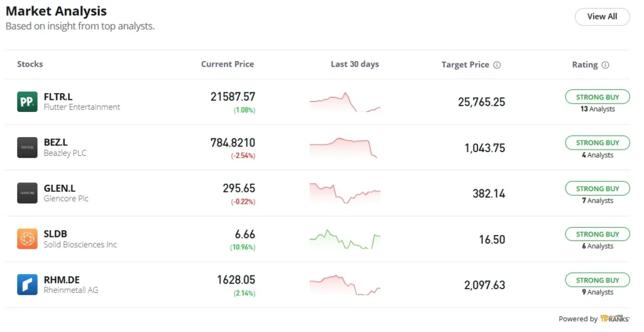Open the Rheinmetall AG blue logo icon
Image resolution: width=644 pixels, height=332 pixels.
click(x=27, y=285)
